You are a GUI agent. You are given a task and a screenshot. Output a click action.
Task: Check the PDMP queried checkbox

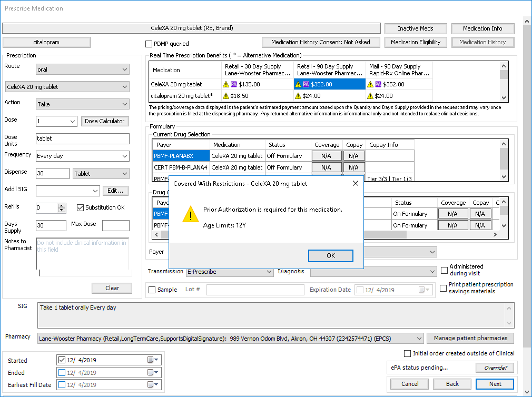click(x=149, y=44)
